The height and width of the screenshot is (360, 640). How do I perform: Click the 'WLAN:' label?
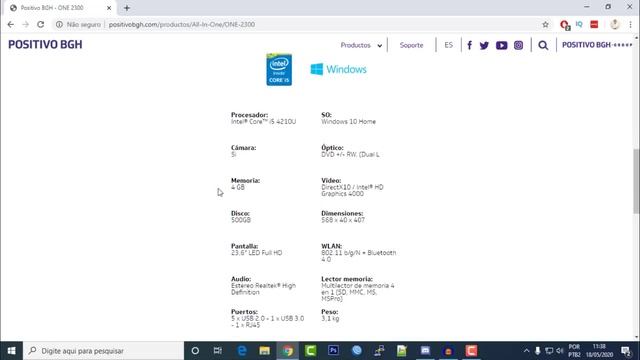(x=331, y=246)
